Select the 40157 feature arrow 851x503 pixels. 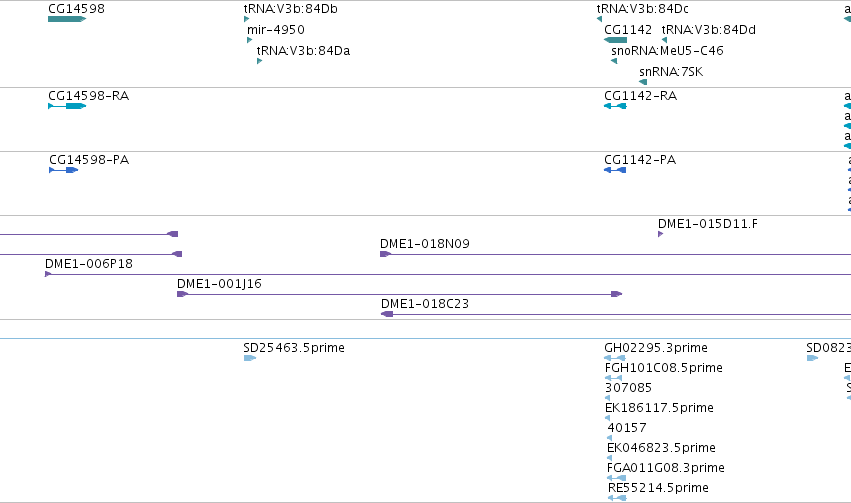click(x=609, y=438)
